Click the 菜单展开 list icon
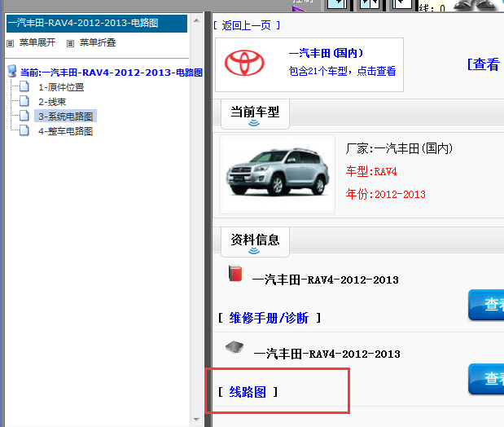 pyautogui.click(x=11, y=43)
